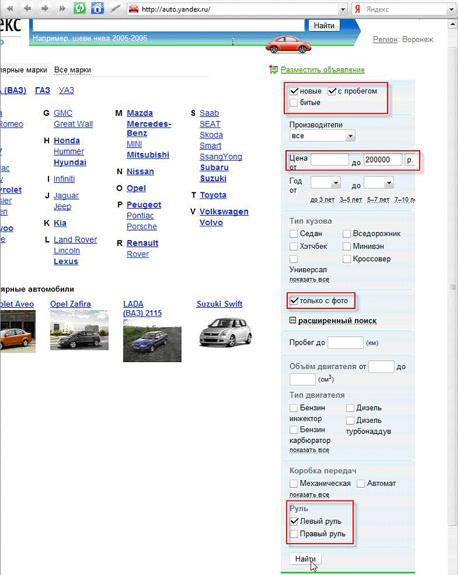This screenshot has width=458, height=575.
Task: Go back one page in browser
Action: [28, 8]
